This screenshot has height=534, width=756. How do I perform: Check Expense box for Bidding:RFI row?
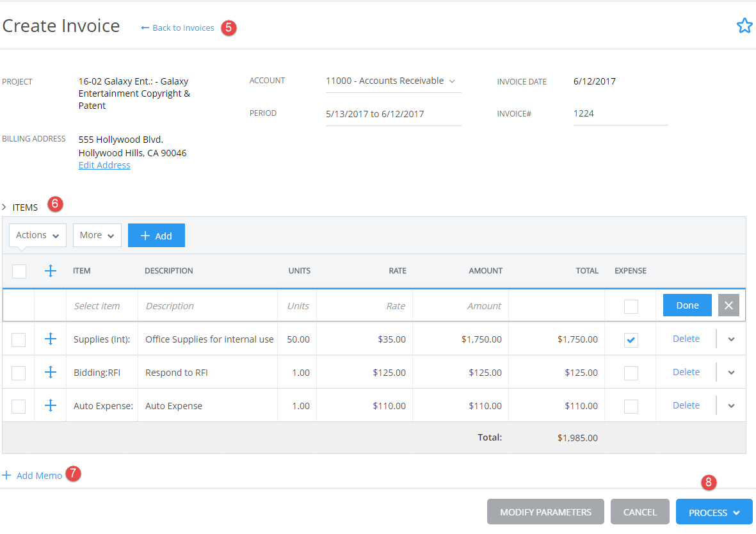tap(631, 373)
